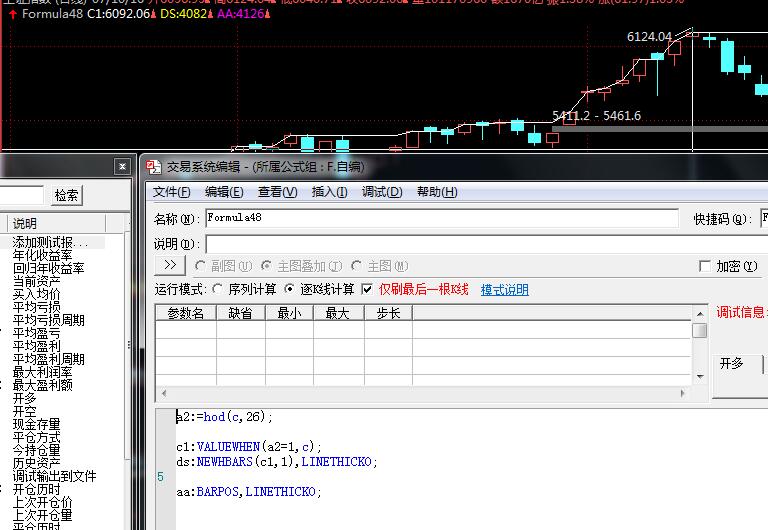Select the 主图 radio button

point(357,266)
